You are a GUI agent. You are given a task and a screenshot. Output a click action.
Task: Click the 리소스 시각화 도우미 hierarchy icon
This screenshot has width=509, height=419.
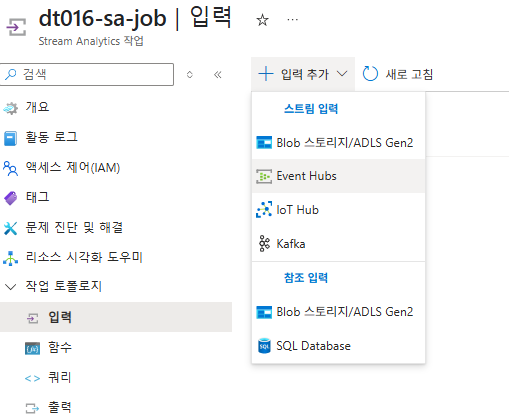coord(10,258)
